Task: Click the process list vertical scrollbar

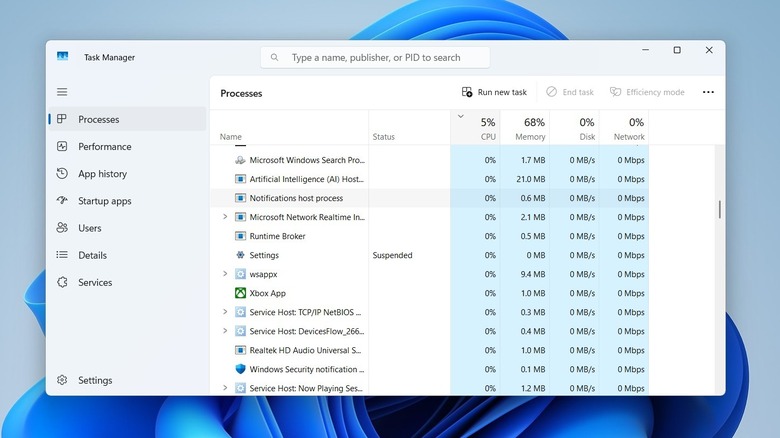Action: tap(719, 210)
